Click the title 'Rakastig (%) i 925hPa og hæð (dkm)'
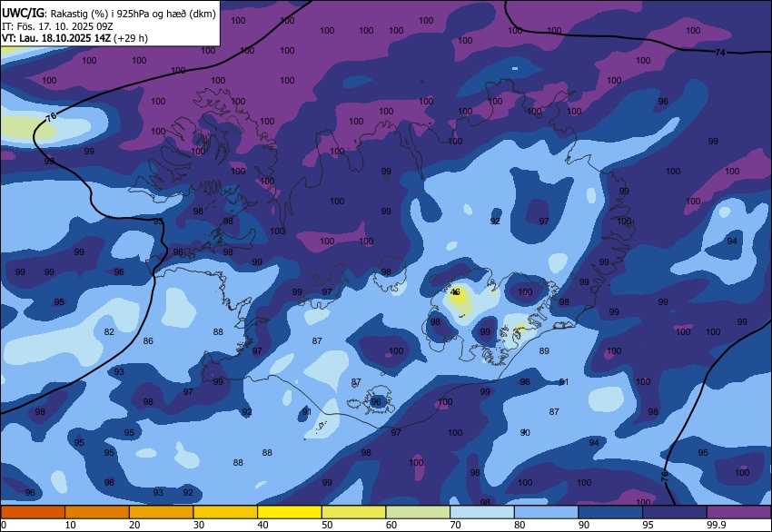772x532 pixels. click(133, 14)
